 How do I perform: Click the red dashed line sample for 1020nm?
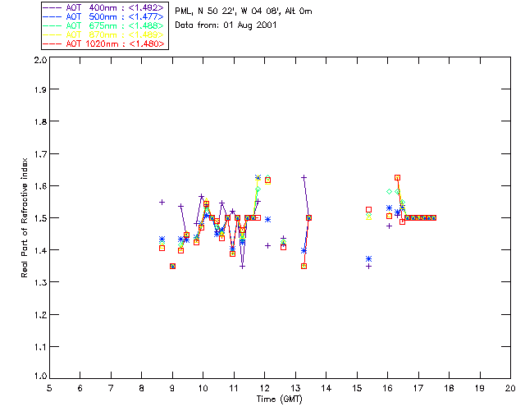[x=52, y=43]
